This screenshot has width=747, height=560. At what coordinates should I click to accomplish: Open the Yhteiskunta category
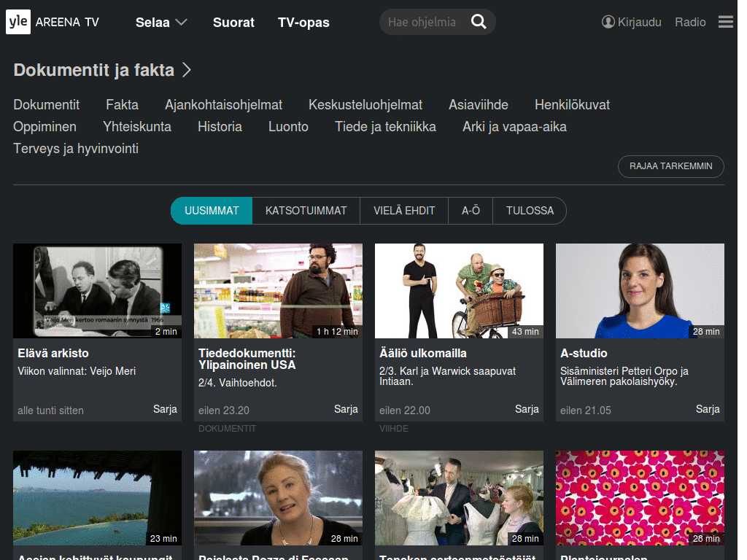click(136, 127)
